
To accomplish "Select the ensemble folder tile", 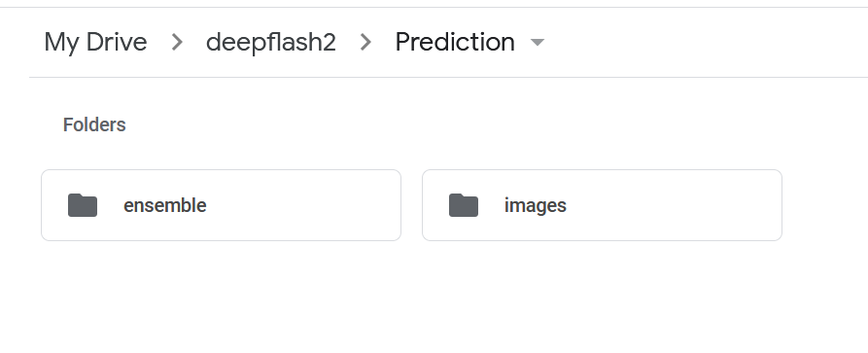I will point(221,205).
